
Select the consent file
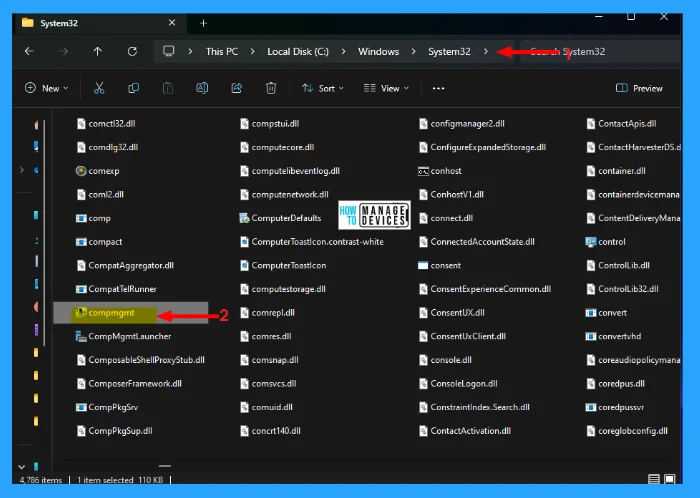(x=439, y=266)
